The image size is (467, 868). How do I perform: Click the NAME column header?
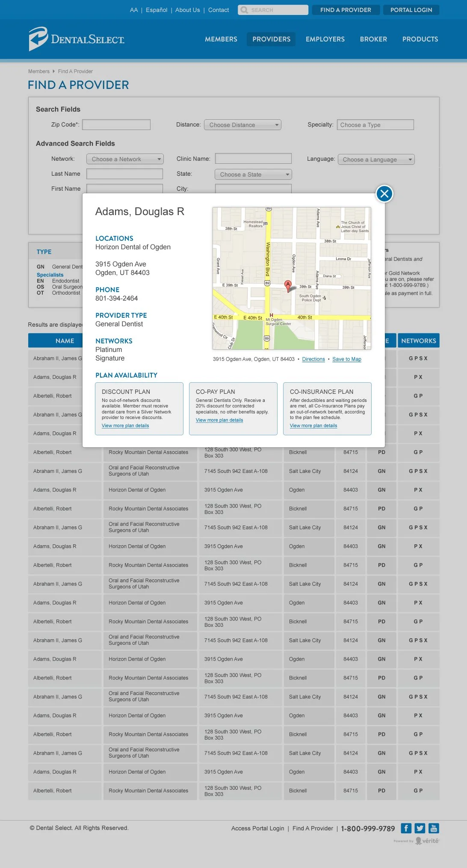pyautogui.click(x=65, y=341)
